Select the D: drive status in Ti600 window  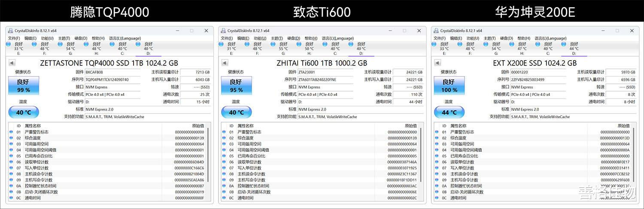[360, 49]
